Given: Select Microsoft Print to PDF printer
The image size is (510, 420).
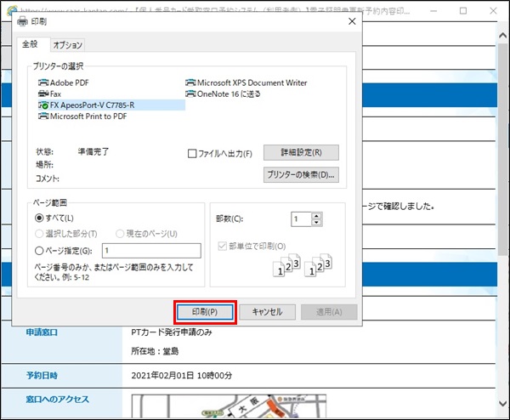Looking at the screenshot, I should [x=90, y=116].
